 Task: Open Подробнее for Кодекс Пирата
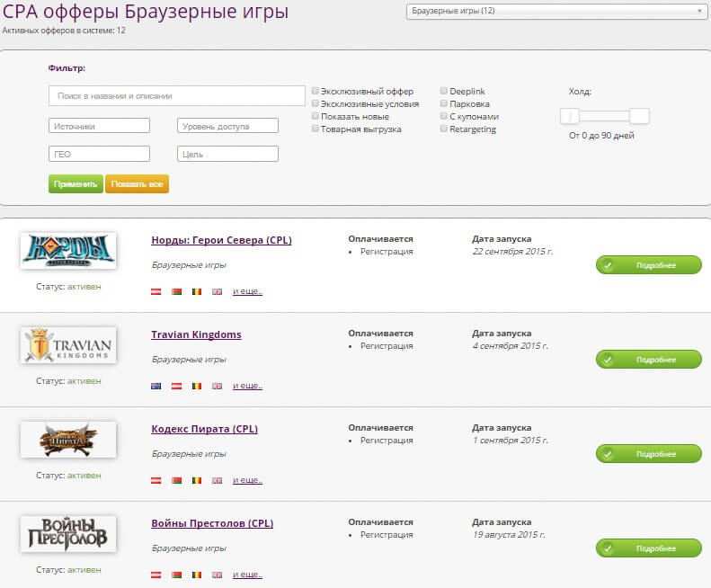(x=649, y=454)
